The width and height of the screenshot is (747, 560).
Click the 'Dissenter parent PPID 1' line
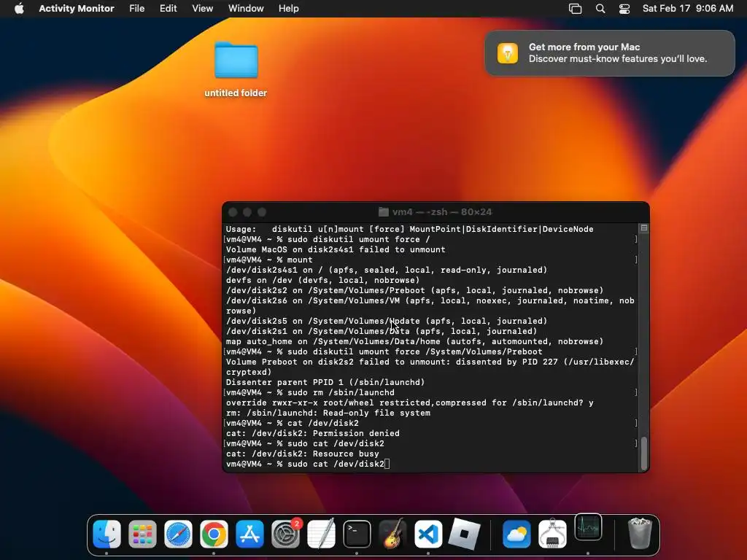point(325,382)
